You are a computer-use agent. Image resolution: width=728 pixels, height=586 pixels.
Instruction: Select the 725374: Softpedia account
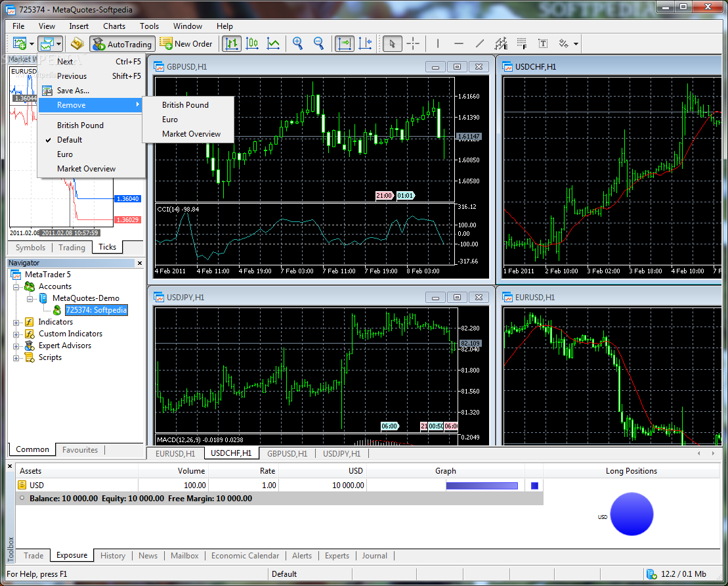pos(96,310)
